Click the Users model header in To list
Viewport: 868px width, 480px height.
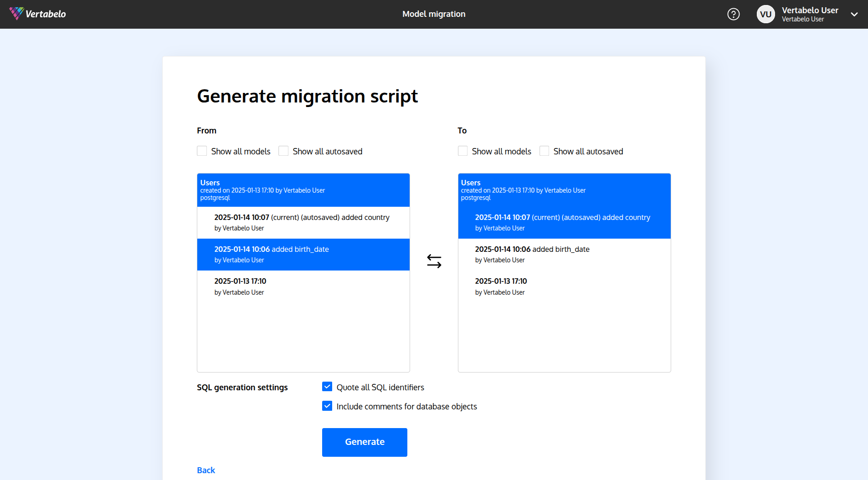coord(564,190)
